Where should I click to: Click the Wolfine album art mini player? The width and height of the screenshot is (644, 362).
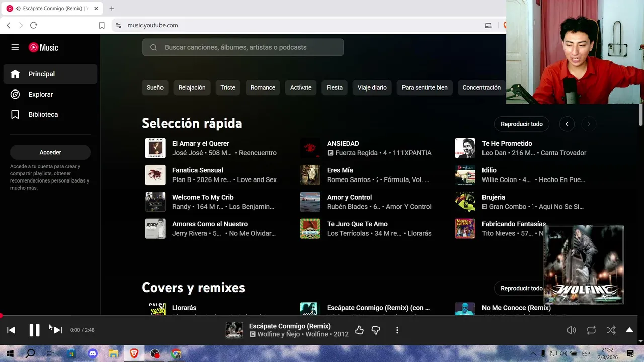pyautogui.click(x=584, y=264)
